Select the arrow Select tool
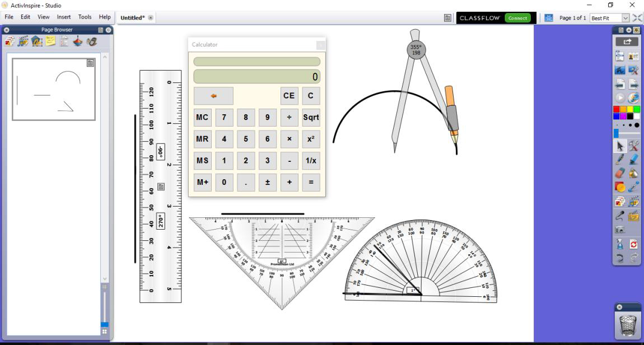The width and height of the screenshot is (644, 345). pyautogui.click(x=620, y=146)
